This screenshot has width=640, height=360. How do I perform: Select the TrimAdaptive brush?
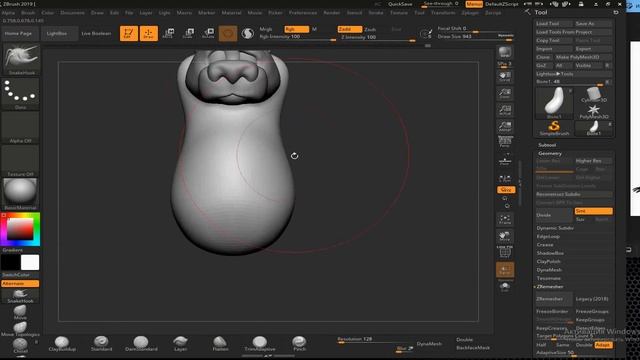coord(260,343)
